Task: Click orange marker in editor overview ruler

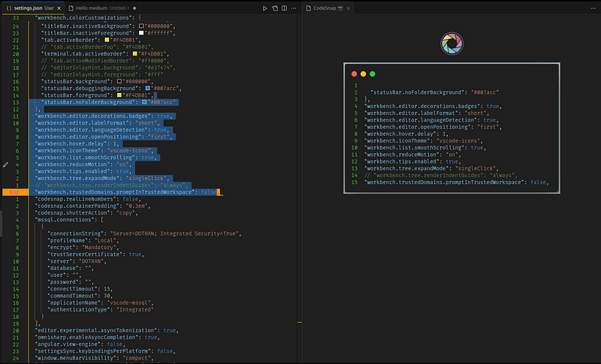Action: (300, 322)
